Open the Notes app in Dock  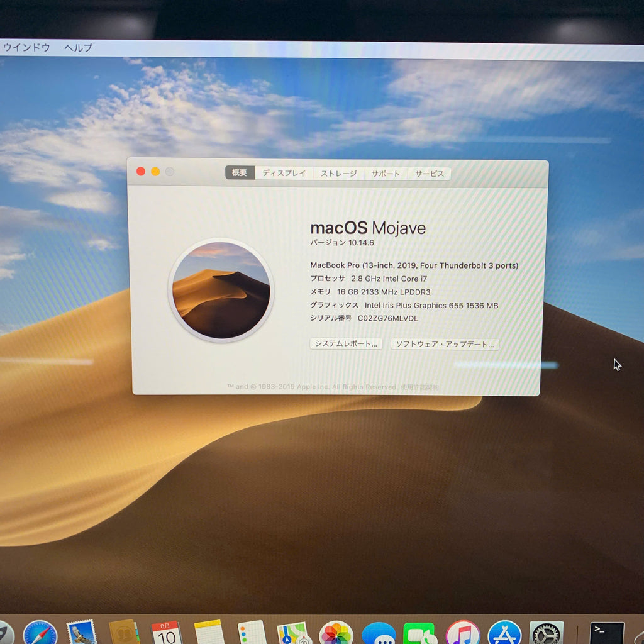pyautogui.click(x=209, y=633)
